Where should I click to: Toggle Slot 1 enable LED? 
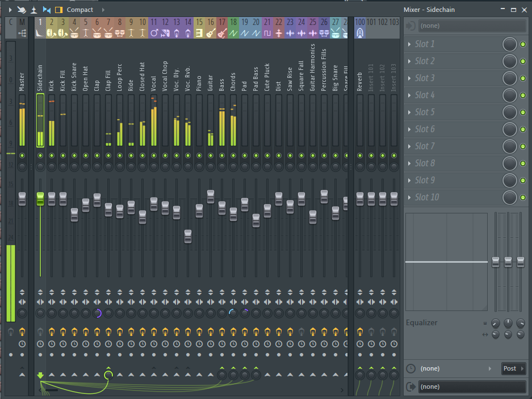523,44
